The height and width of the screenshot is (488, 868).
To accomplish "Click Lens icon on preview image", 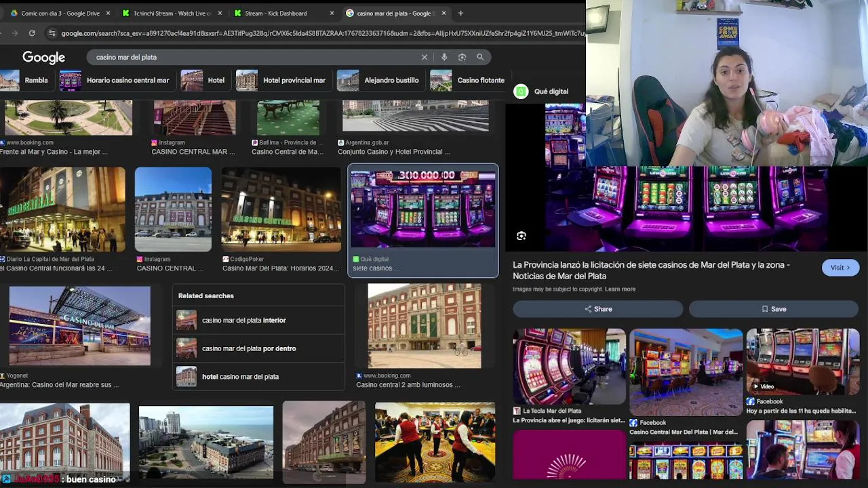I will tap(521, 236).
